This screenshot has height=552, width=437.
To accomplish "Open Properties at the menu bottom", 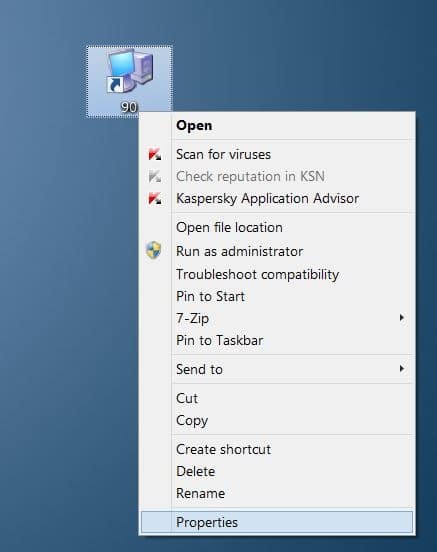I will [x=277, y=522].
